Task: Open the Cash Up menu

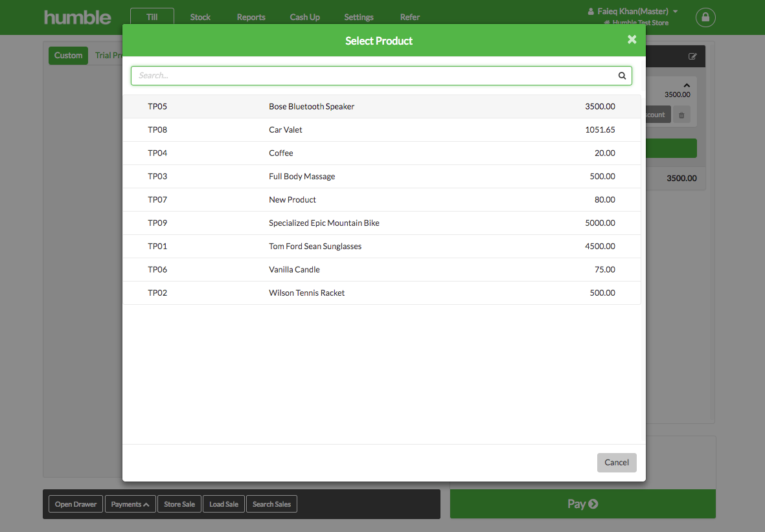Action: point(305,17)
